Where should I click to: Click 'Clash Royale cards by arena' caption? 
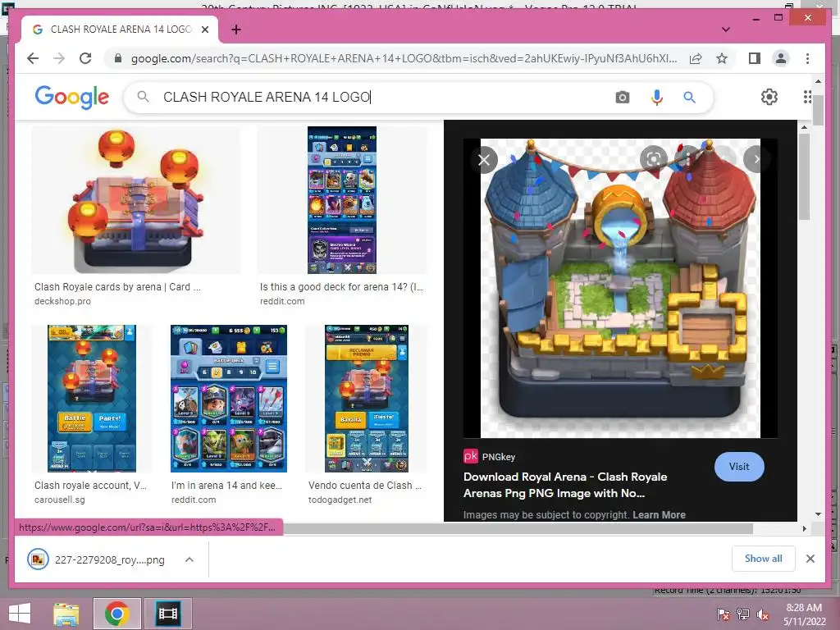117,287
